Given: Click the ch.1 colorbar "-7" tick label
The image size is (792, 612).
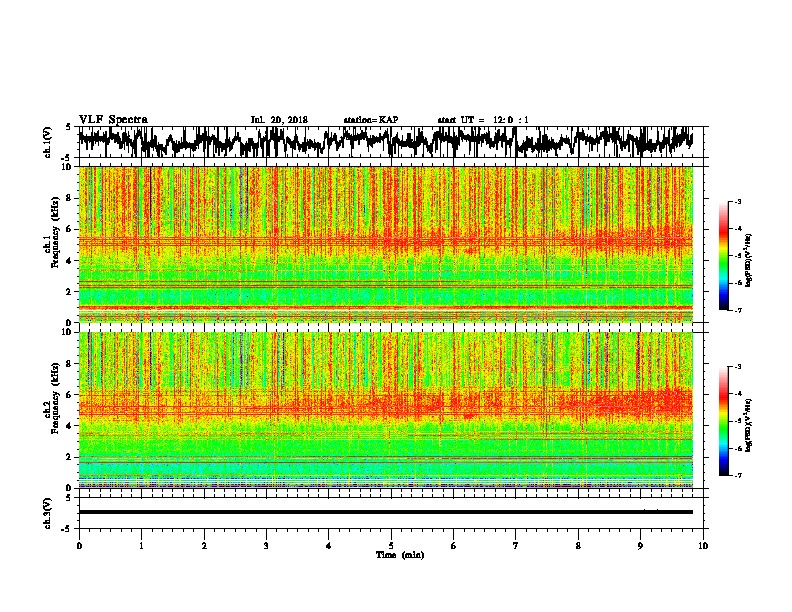Looking at the screenshot, I should pyautogui.click(x=738, y=310).
